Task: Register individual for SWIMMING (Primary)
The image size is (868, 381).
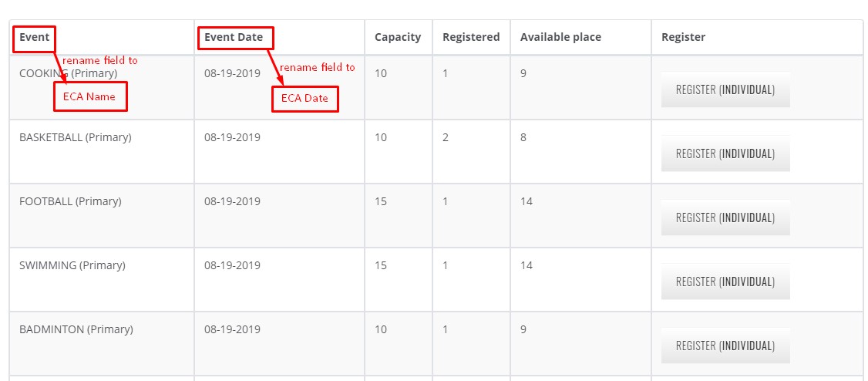Action: tap(725, 282)
